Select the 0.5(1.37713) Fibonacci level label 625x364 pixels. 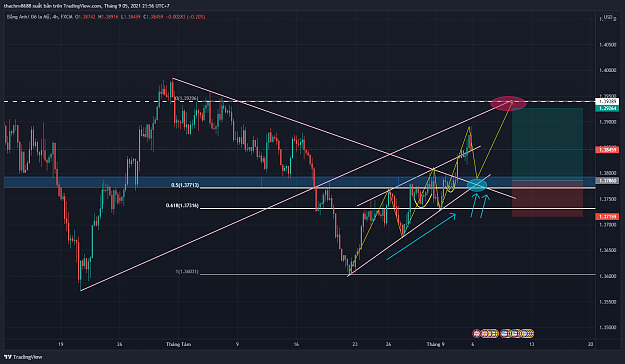[185, 185]
